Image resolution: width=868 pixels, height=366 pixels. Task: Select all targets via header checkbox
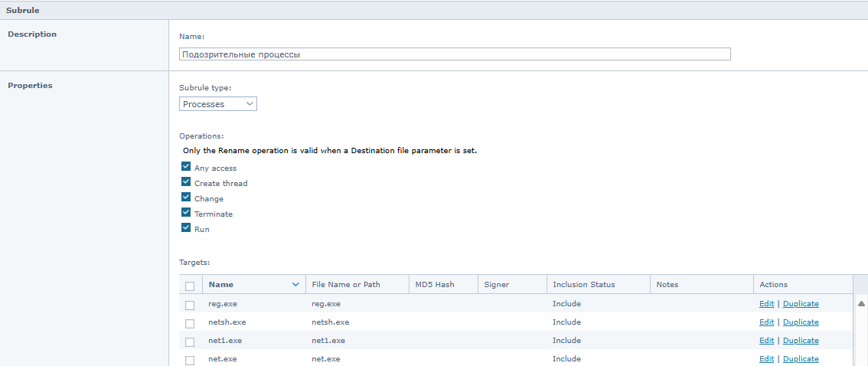pyautogui.click(x=190, y=286)
